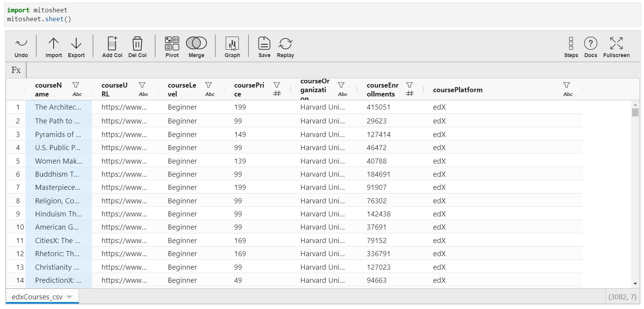
Task: Open the Import data tool
Action: 54,44
